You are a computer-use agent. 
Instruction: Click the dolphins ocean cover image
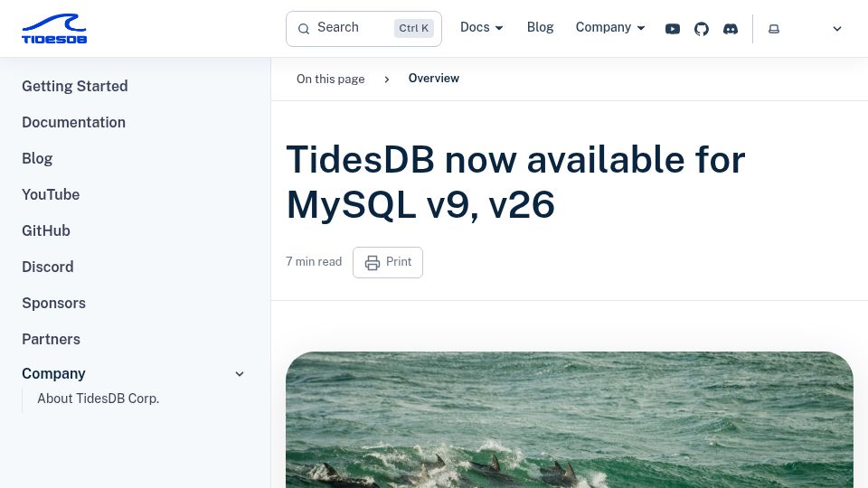(x=569, y=420)
